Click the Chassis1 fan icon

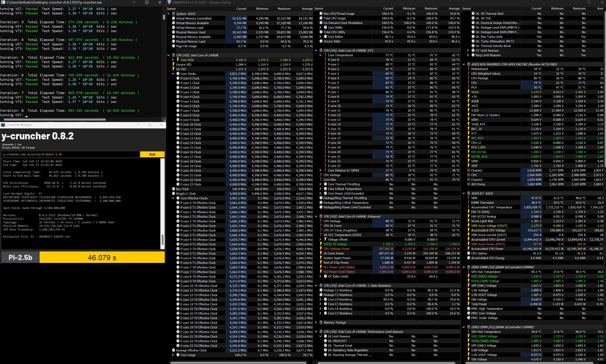(x=468, y=170)
